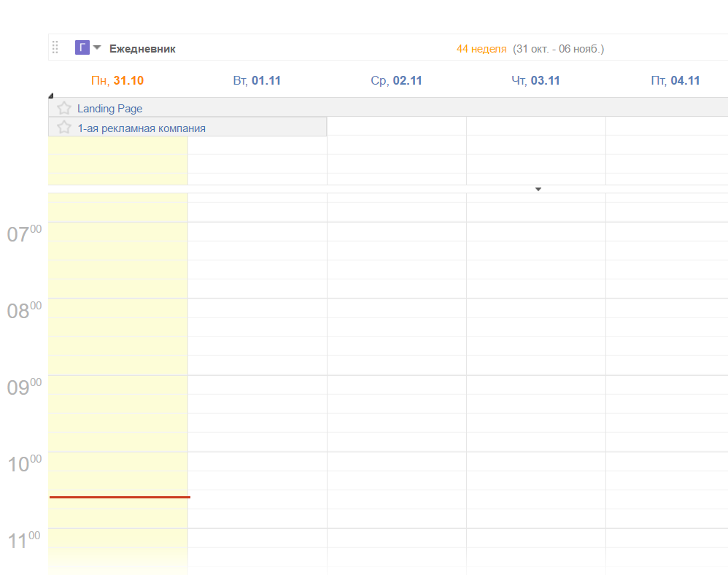Select the Вт, 01.11 day header
728x575 pixels.
257,80
